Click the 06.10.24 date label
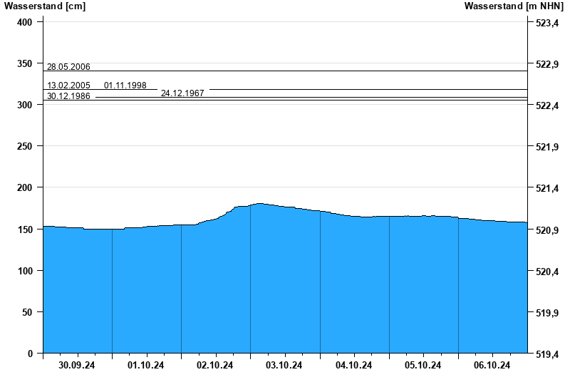 click(x=492, y=366)
